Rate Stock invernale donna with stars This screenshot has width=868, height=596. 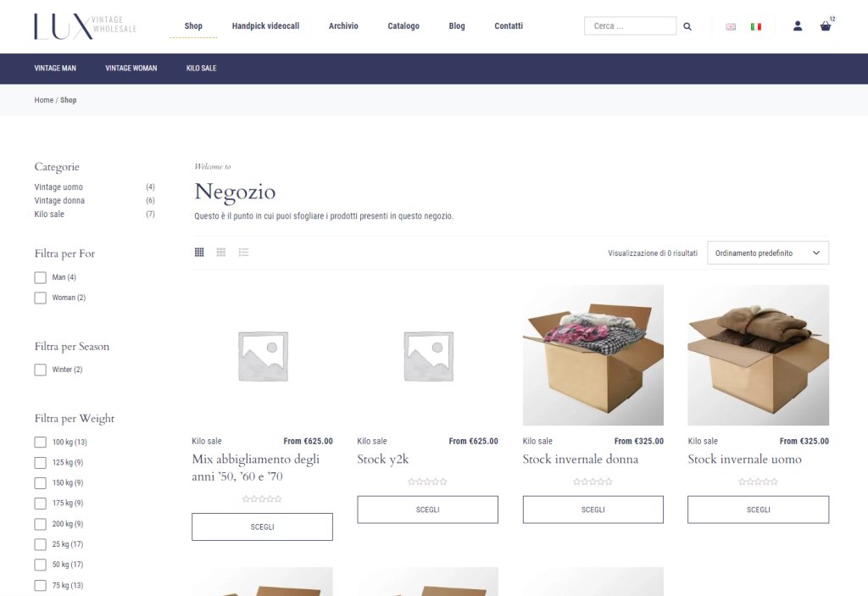[593, 482]
